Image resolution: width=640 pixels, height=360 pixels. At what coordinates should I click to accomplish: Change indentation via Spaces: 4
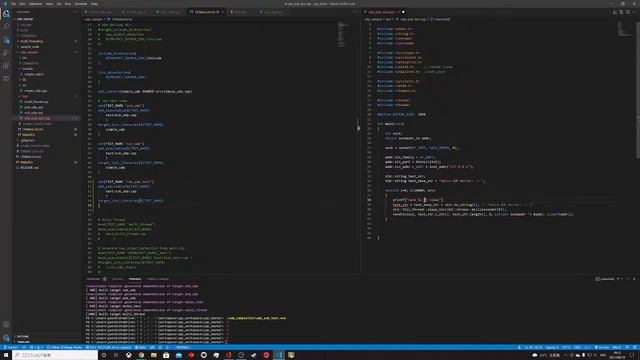coord(551,347)
